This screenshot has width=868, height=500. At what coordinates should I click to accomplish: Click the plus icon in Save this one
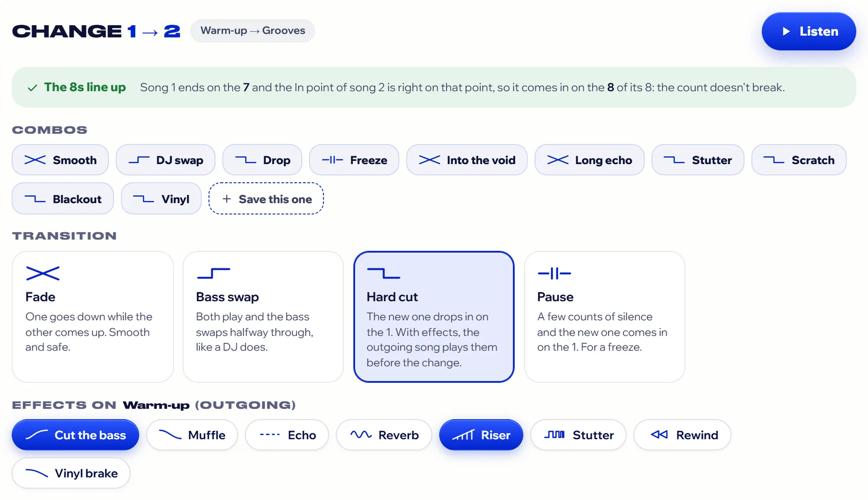tap(227, 199)
